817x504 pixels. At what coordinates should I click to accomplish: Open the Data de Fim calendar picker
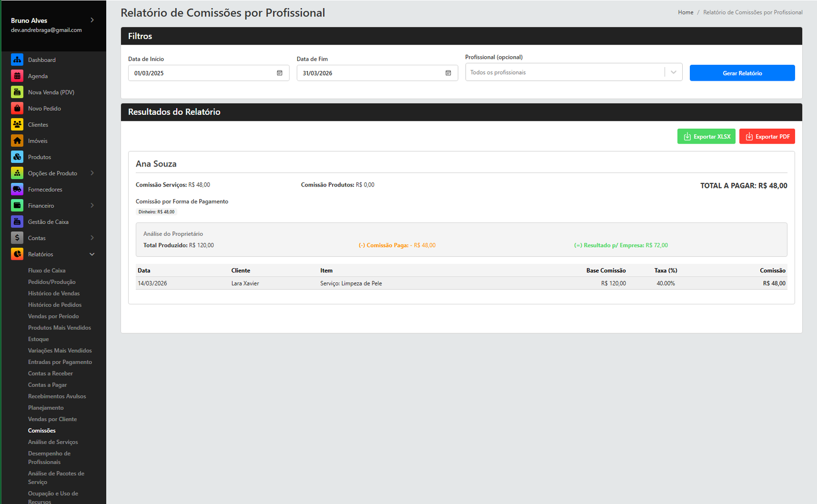tap(448, 73)
